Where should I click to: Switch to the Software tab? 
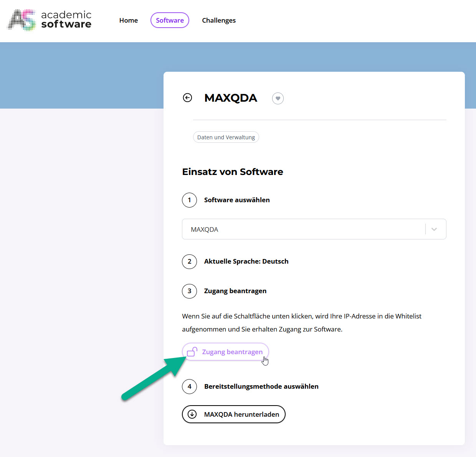pyautogui.click(x=170, y=20)
